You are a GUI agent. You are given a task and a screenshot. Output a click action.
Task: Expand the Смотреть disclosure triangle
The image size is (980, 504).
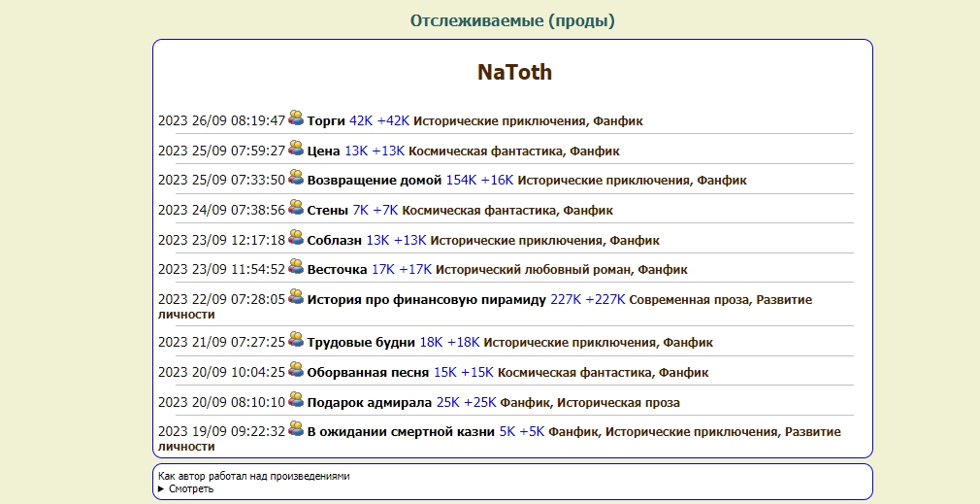point(161,489)
